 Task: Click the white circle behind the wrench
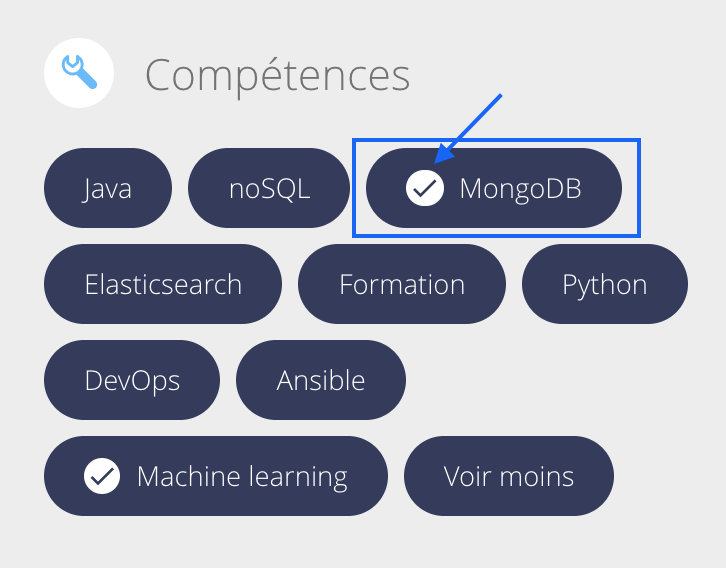[79, 73]
